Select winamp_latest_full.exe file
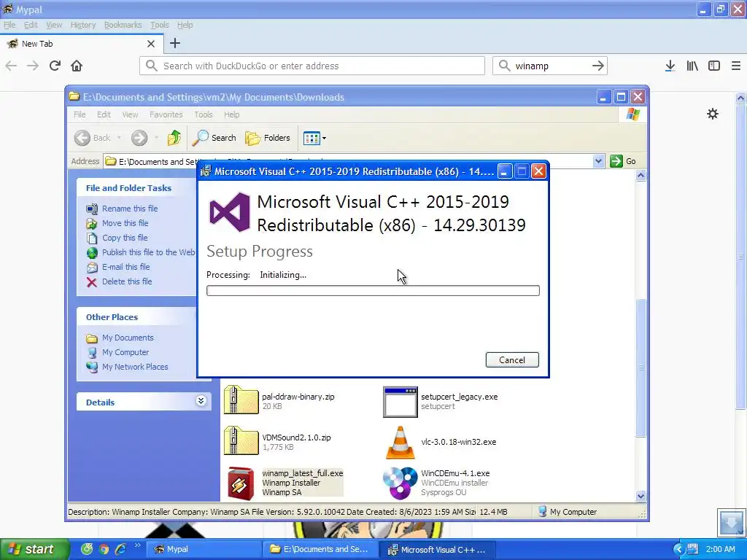The height and width of the screenshot is (560, 747). 285,483
